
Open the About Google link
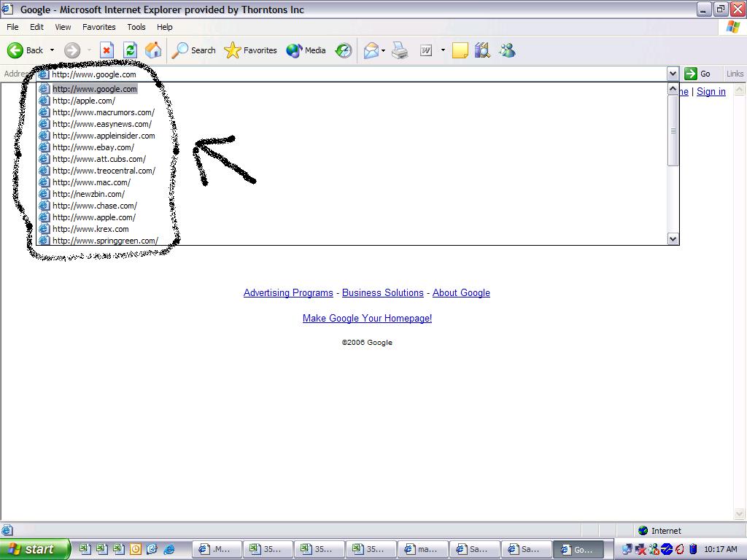tap(461, 293)
